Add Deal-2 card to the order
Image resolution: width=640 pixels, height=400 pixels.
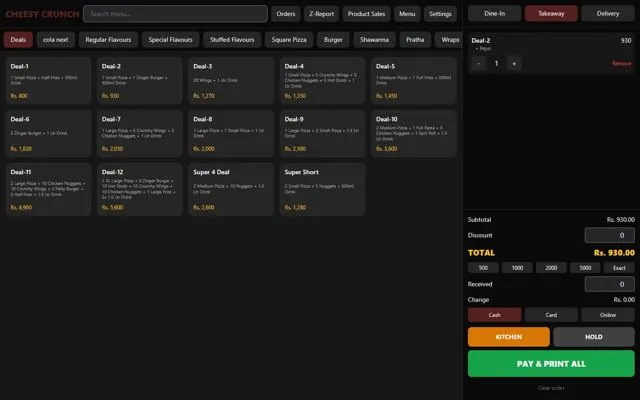[140, 81]
